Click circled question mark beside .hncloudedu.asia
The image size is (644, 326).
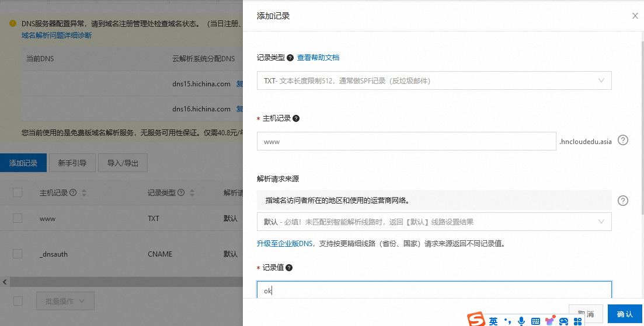pos(623,140)
